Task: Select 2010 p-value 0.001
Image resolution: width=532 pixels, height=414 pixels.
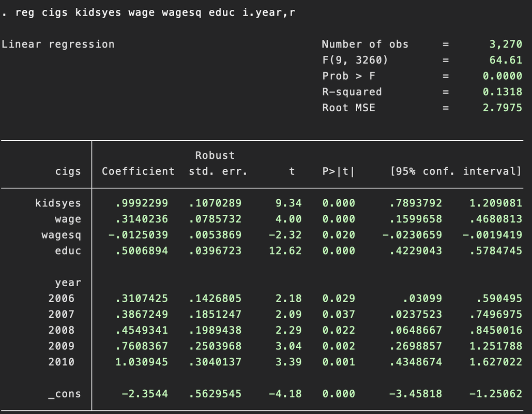Action: coord(339,362)
